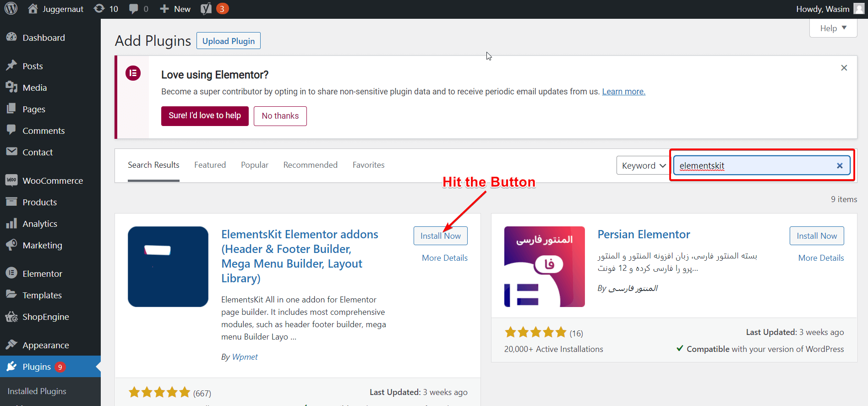Click the Pages icon in sidebar

tap(11, 109)
